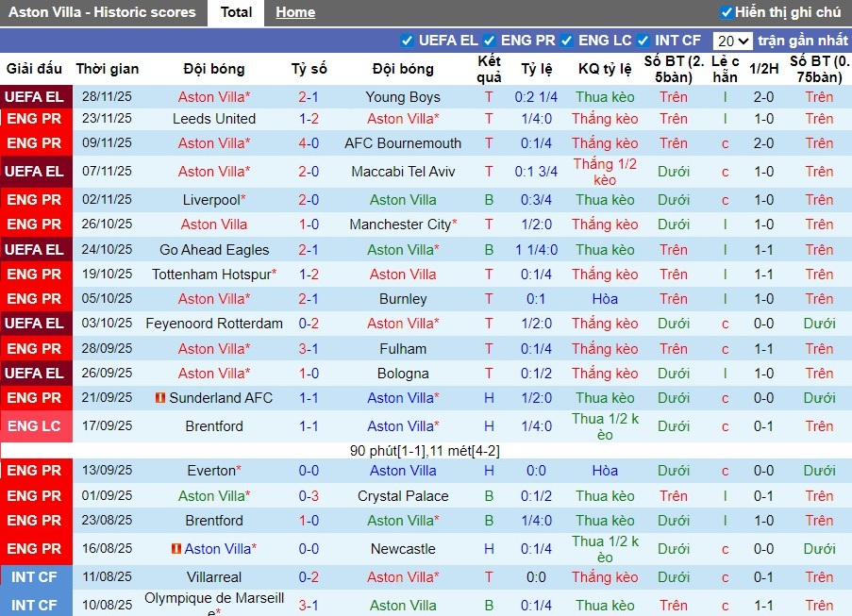852x616 pixels.
Task: Click the ENG LC league badge
Action: tap(34, 426)
